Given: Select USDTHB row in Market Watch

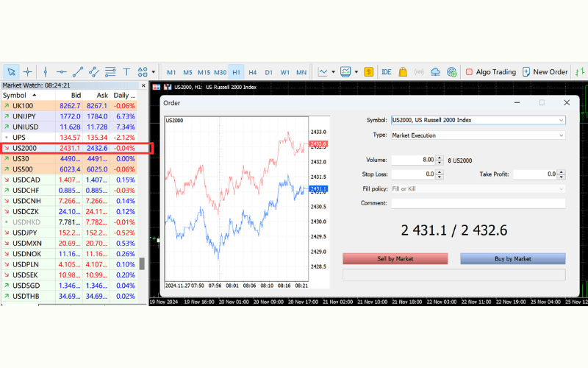Looking at the screenshot, I should (x=69, y=297).
